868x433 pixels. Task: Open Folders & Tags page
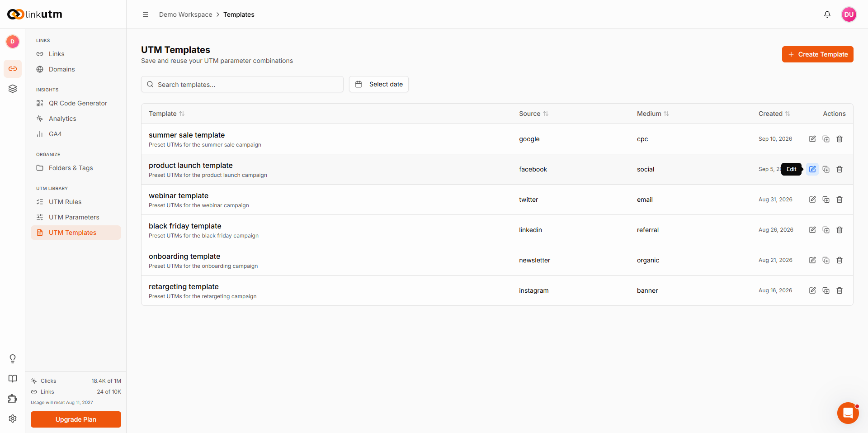76,168
